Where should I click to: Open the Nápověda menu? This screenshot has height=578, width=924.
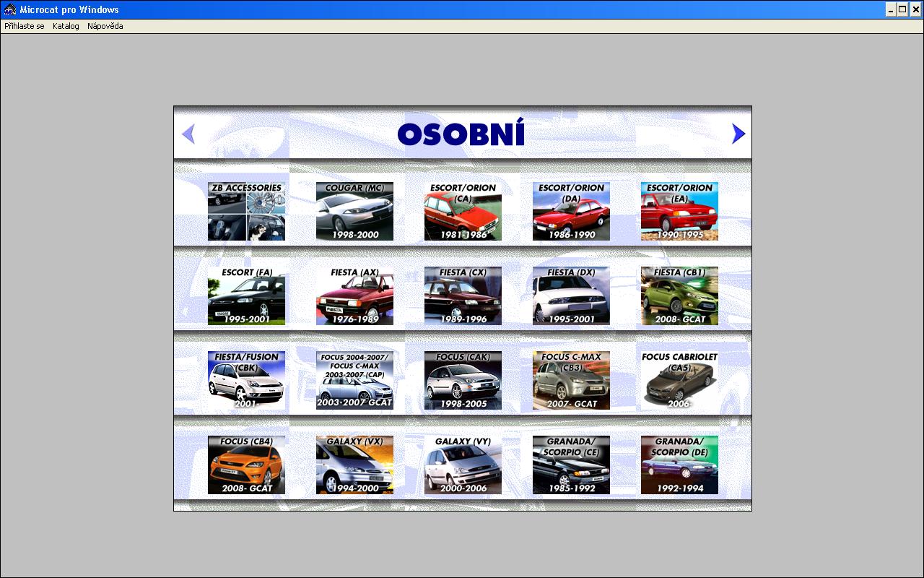click(105, 26)
